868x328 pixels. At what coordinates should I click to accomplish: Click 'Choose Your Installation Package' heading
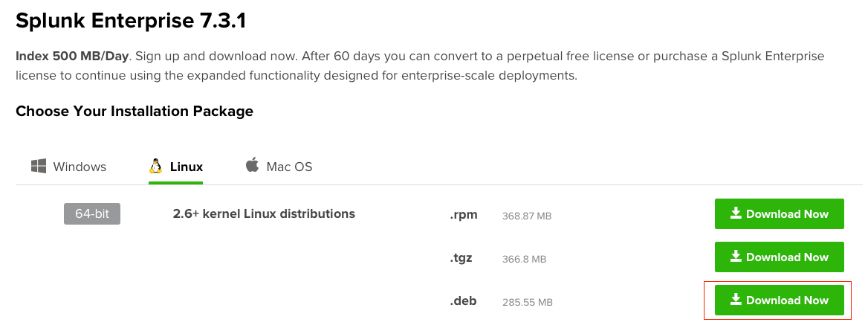pyautogui.click(x=135, y=112)
